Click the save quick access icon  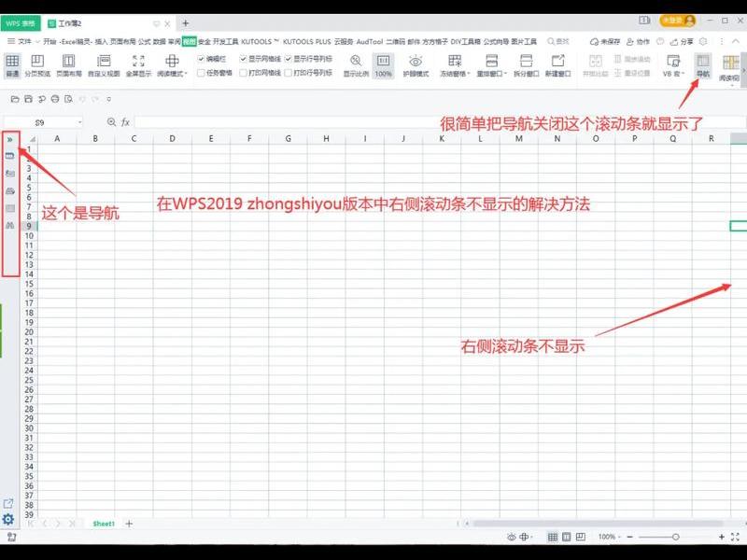point(28,99)
